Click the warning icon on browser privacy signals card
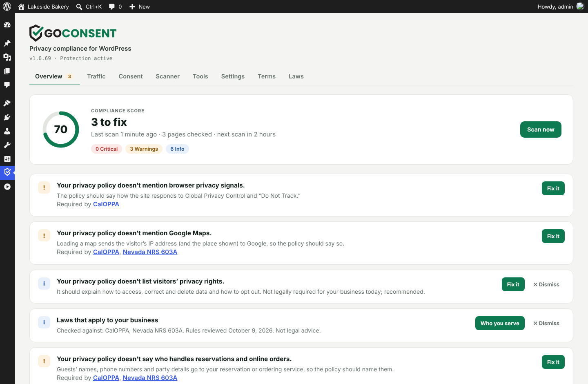The width and height of the screenshot is (588, 384). click(x=44, y=188)
